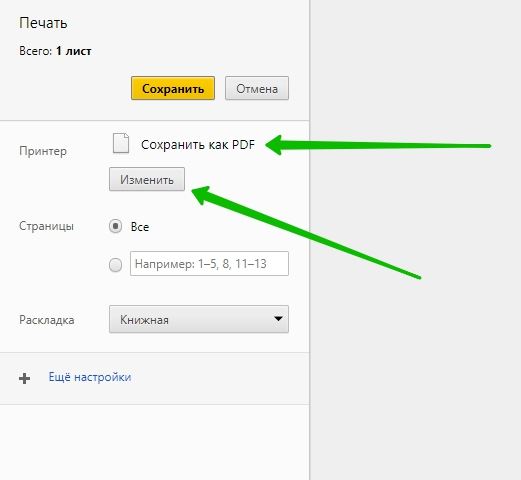Click the Страницы label

click(46, 226)
